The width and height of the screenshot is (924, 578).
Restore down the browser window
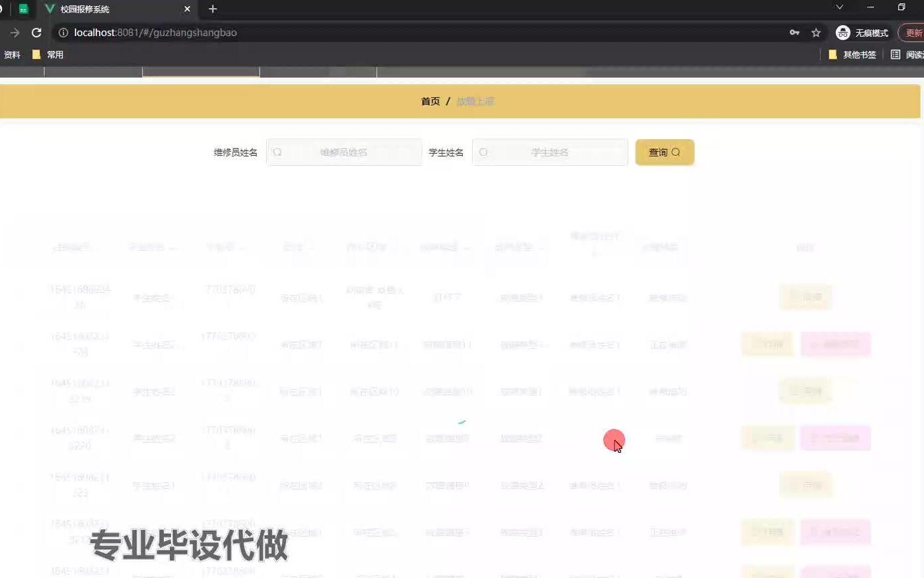tap(901, 7)
